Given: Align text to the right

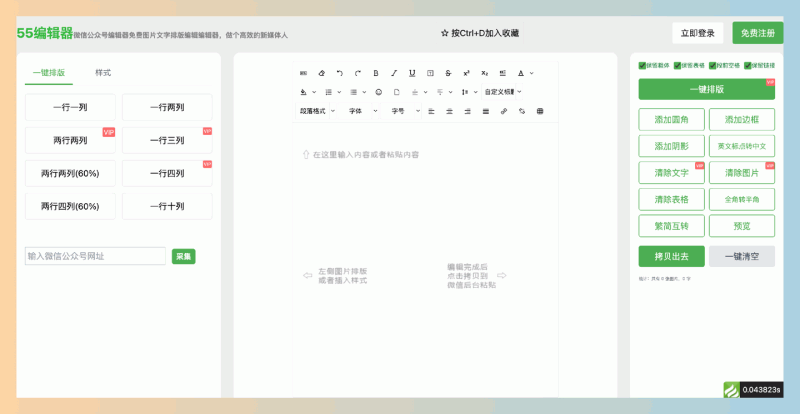Looking at the screenshot, I should click(x=467, y=111).
